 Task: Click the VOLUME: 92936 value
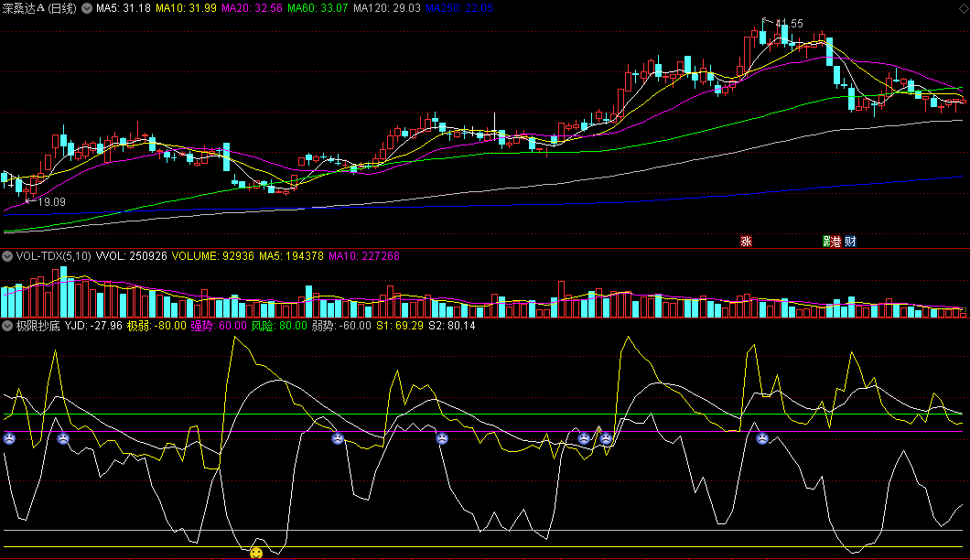213,256
